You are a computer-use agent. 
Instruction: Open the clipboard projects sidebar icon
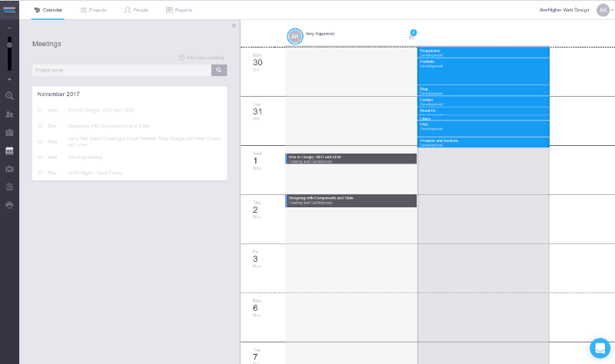click(x=9, y=132)
